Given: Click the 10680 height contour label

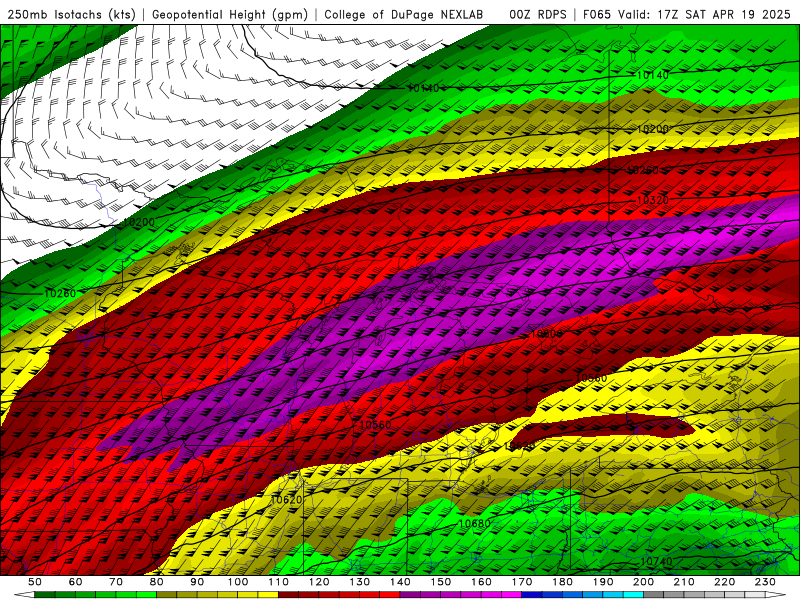Looking at the screenshot, I should click(x=474, y=523).
